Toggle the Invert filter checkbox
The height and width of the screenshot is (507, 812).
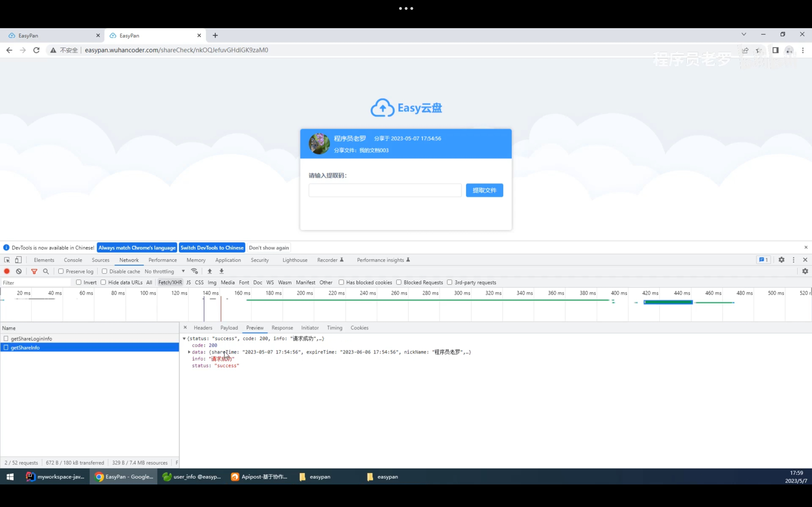click(78, 282)
